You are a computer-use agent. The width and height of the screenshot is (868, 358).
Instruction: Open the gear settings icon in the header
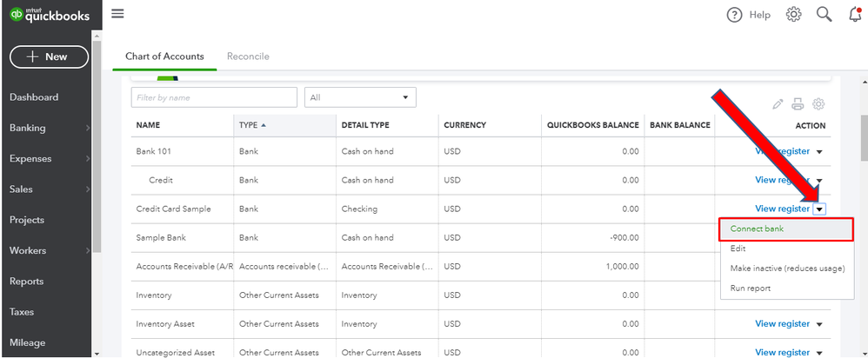[794, 15]
